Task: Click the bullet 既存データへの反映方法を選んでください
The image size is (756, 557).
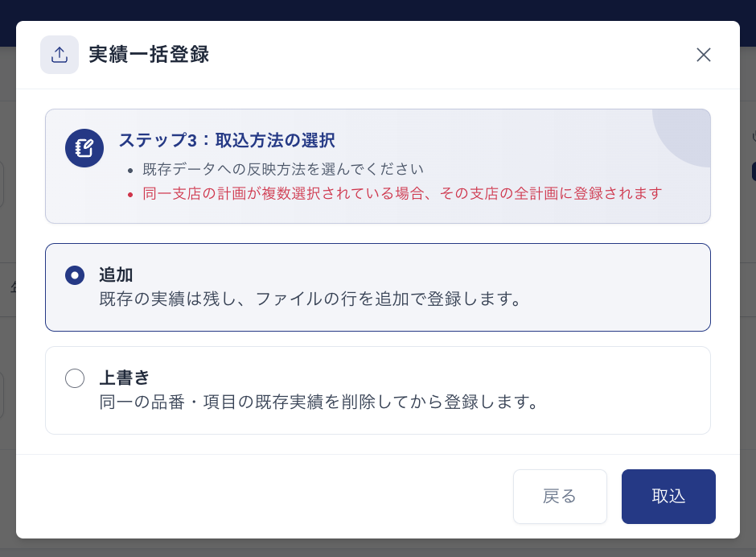Action: pyautogui.click(x=283, y=169)
